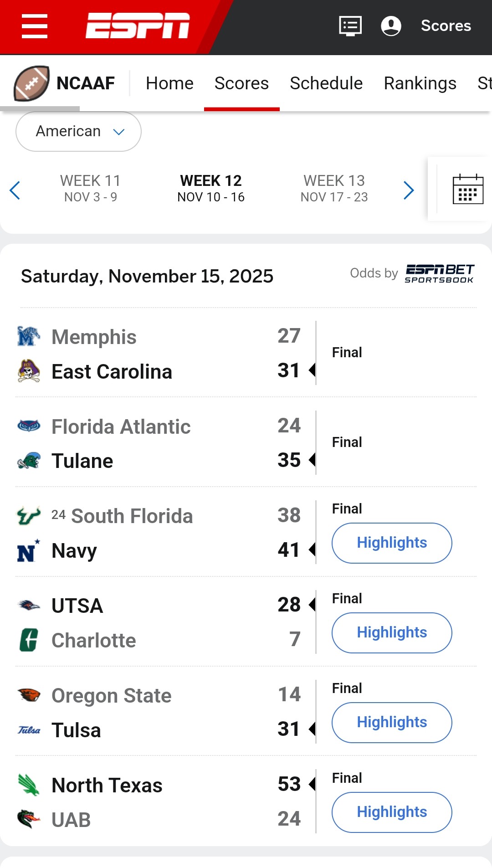The image size is (492, 868).
Task: Tap the Tulane Green Wave logo
Action: click(29, 461)
